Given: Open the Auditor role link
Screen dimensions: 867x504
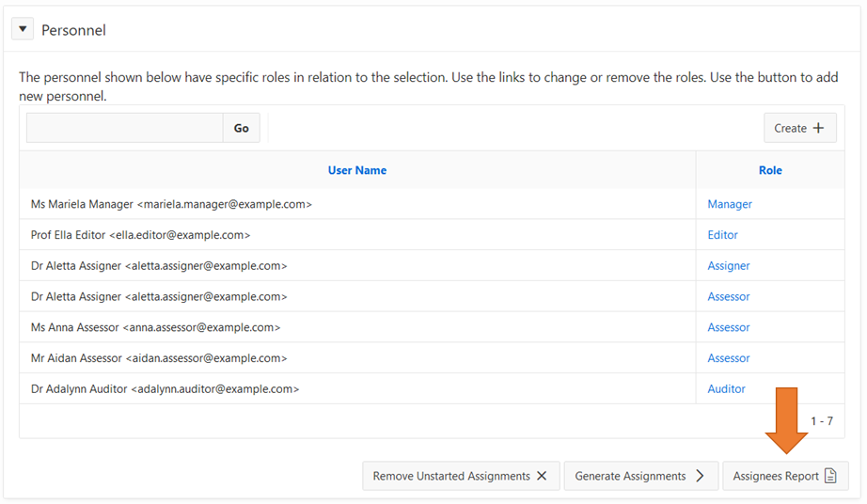Looking at the screenshot, I should click(x=727, y=389).
